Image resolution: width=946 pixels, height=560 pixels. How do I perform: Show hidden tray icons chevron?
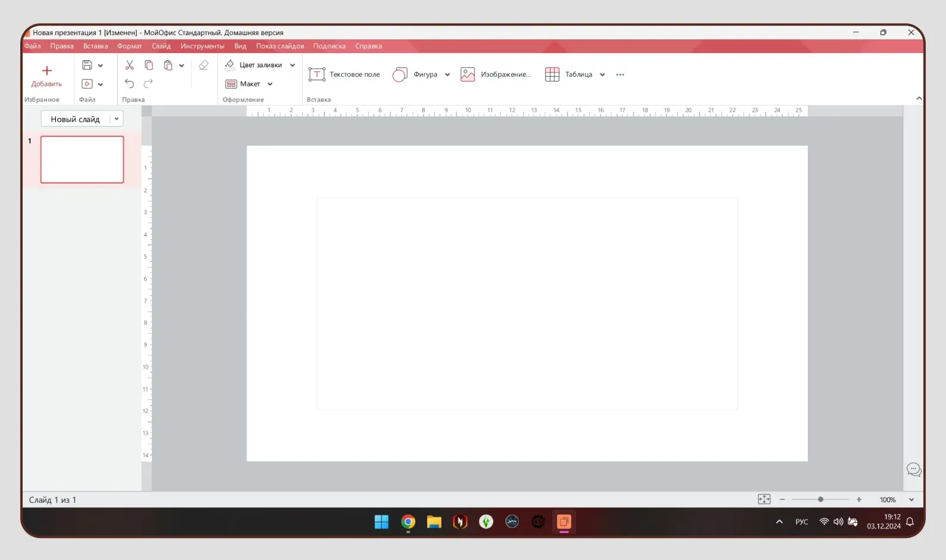pyautogui.click(x=779, y=522)
